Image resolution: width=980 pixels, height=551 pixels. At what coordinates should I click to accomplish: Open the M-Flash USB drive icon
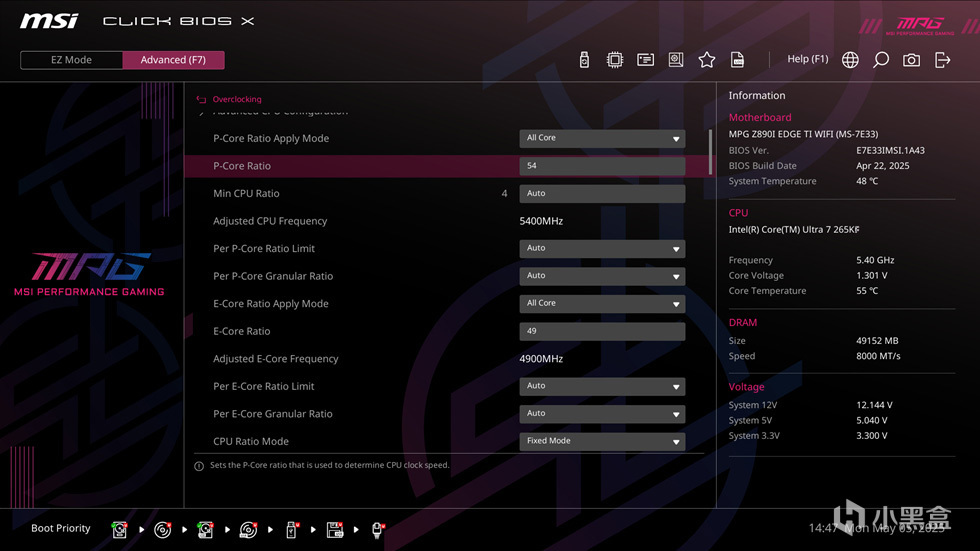584,59
